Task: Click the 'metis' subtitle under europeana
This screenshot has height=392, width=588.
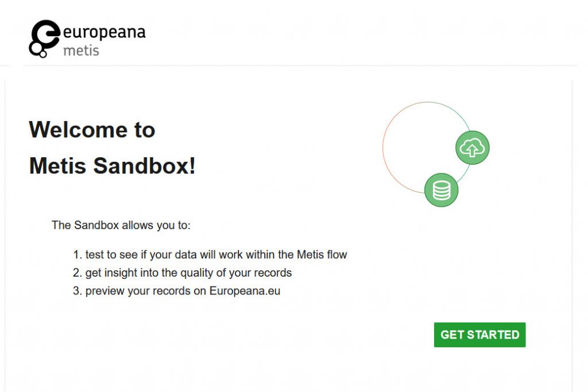Action: (x=81, y=51)
